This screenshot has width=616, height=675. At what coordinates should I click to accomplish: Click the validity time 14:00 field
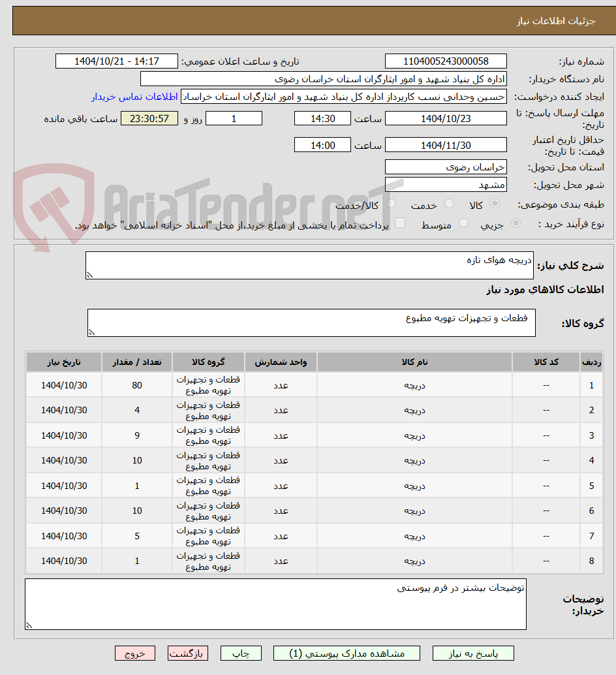(322, 145)
